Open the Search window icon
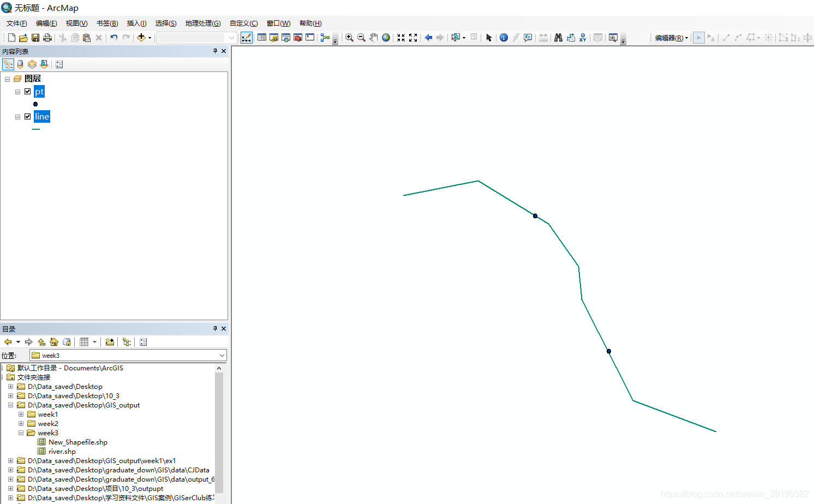This screenshot has height=504, width=814. click(286, 38)
